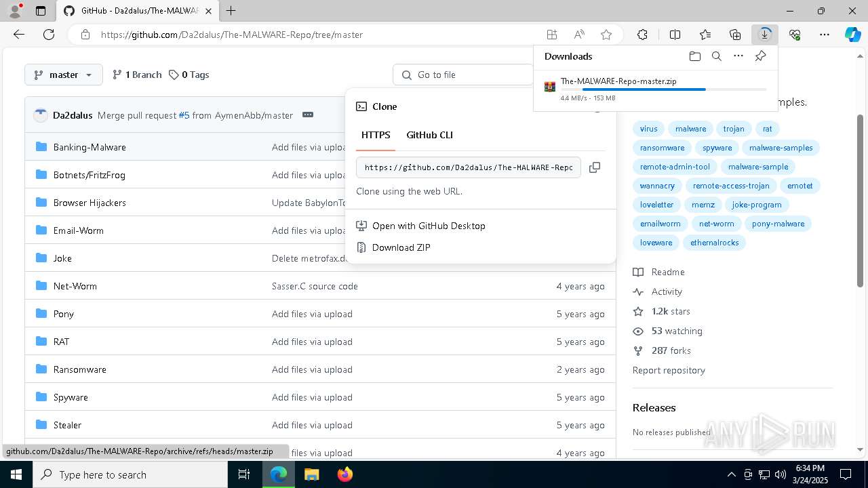Open 1 Branch link
868x488 pixels.
click(x=137, y=75)
